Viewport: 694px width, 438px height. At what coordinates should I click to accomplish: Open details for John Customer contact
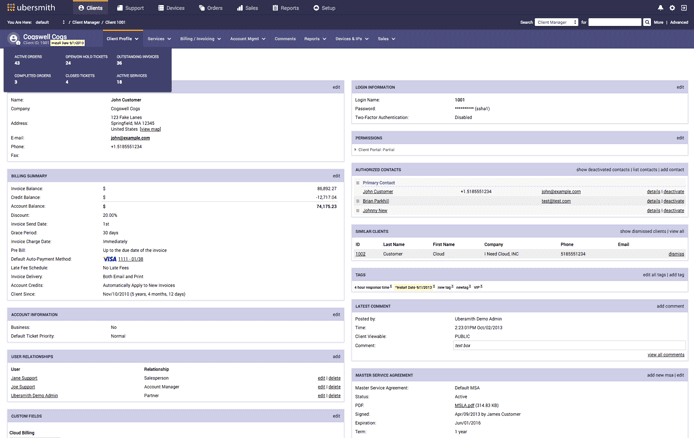click(653, 192)
